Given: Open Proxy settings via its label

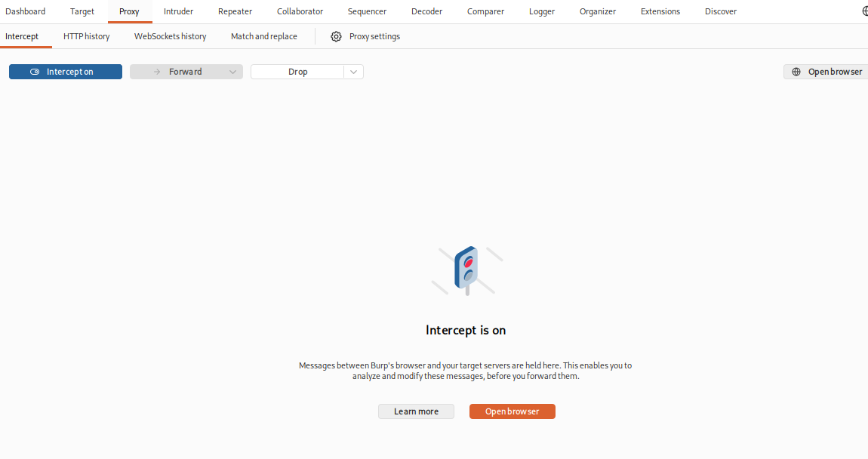Looking at the screenshot, I should [x=374, y=36].
